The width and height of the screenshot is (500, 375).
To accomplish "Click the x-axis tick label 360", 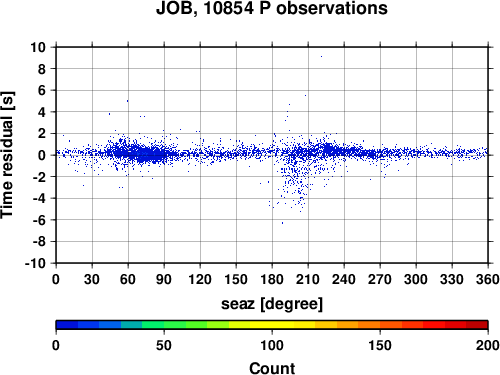I will 488,279.
